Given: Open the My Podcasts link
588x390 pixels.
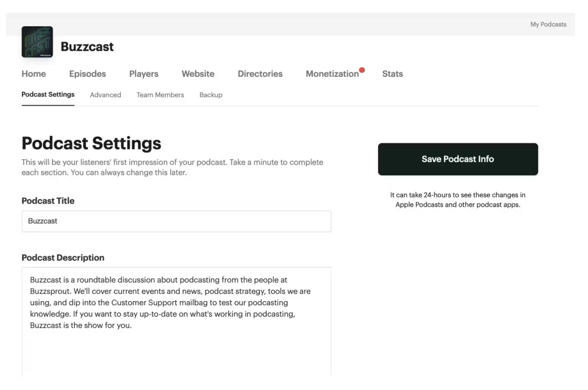Looking at the screenshot, I should click(548, 24).
